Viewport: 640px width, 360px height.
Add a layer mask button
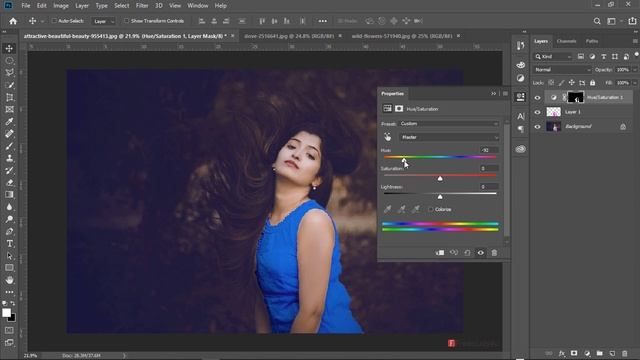(x=574, y=353)
